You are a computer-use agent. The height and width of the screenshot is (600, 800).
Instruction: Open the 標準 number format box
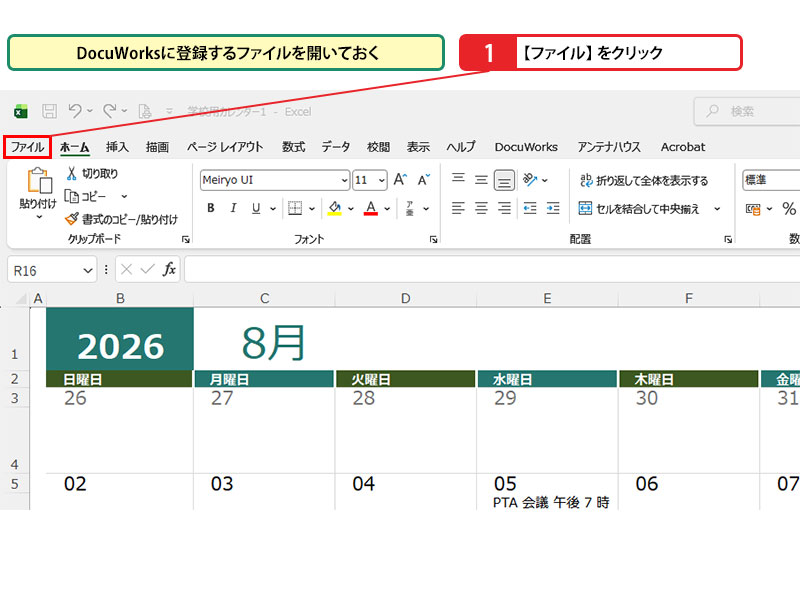[771, 180]
